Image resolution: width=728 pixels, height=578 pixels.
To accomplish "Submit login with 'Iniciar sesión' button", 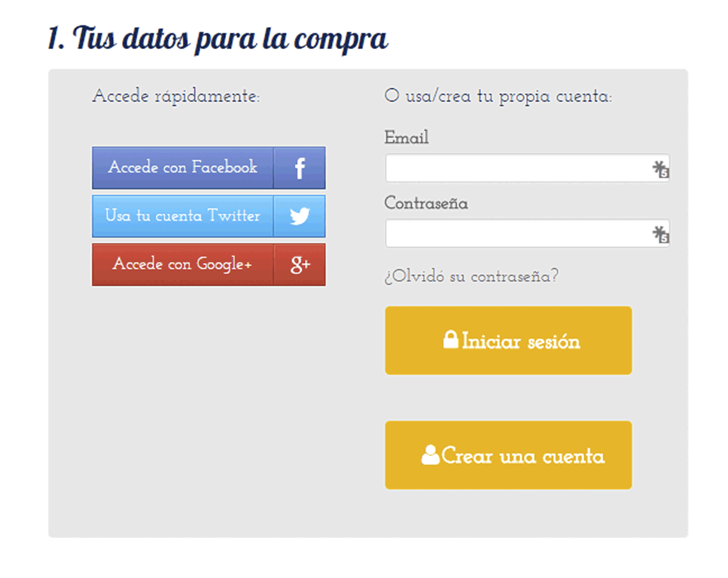I will coord(508,340).
